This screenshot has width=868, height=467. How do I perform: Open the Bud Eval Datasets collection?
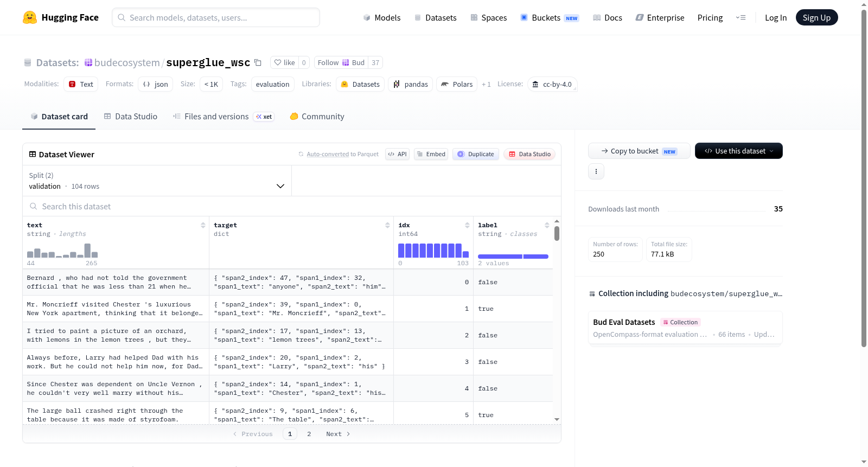pyautogui.click(x=685, y=328)
